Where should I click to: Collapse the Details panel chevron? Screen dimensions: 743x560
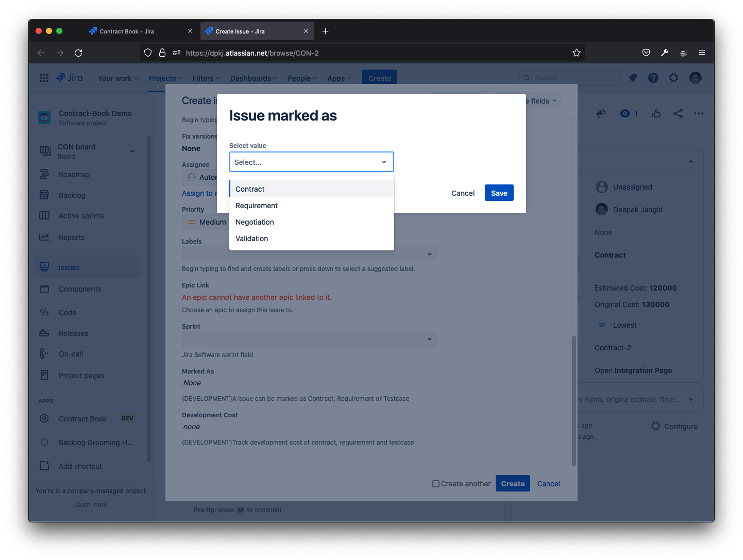pyautogui.click(x=691, y=162)
